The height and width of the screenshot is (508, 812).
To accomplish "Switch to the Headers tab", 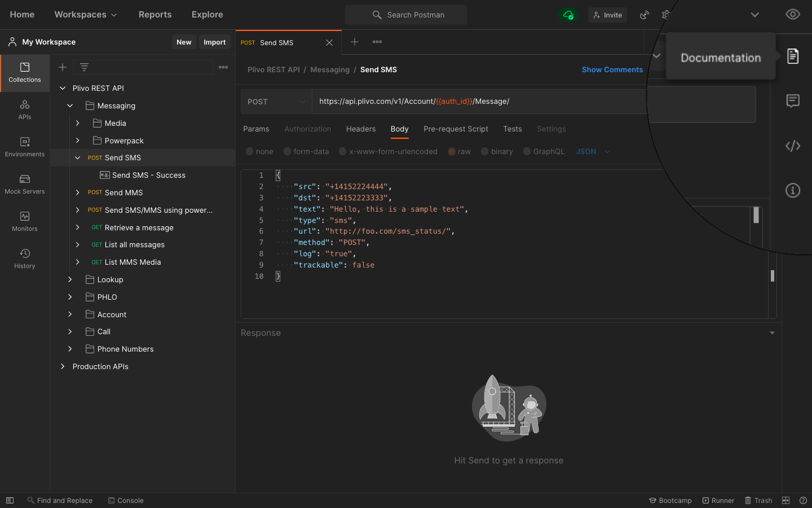I will pyautogui.click(x=360, y=129).
